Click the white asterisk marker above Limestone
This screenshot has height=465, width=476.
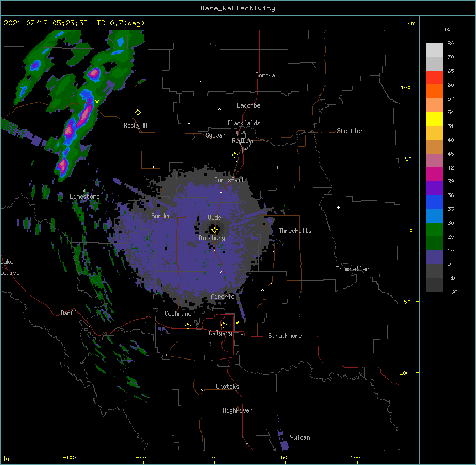(x=85, y=191)
